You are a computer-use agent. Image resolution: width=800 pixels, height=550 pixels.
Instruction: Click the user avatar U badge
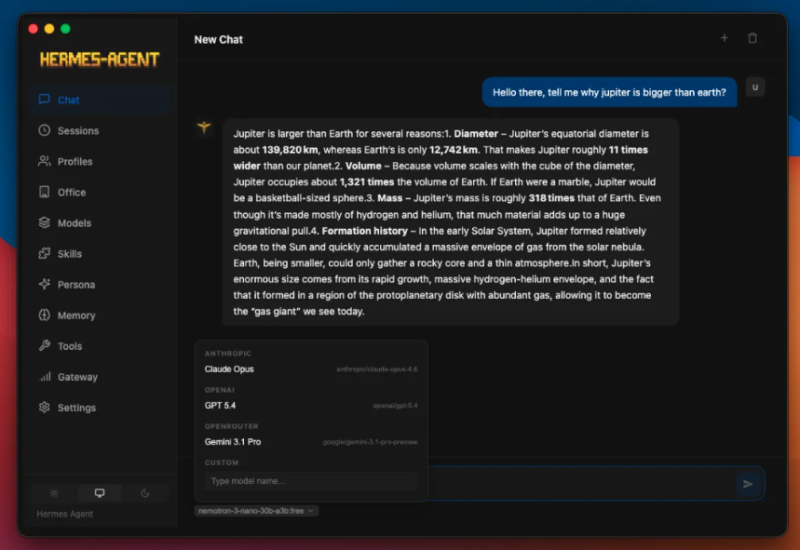tap(755, 87)
